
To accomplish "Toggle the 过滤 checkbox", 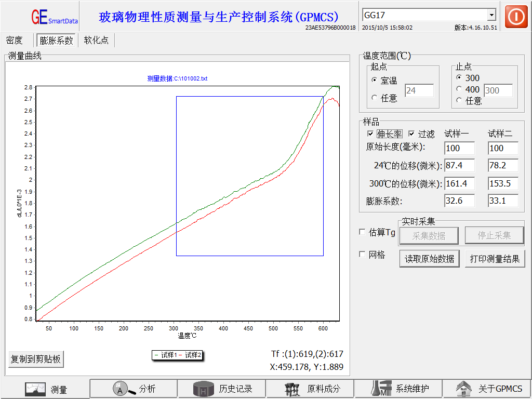I will click(411, 134).
